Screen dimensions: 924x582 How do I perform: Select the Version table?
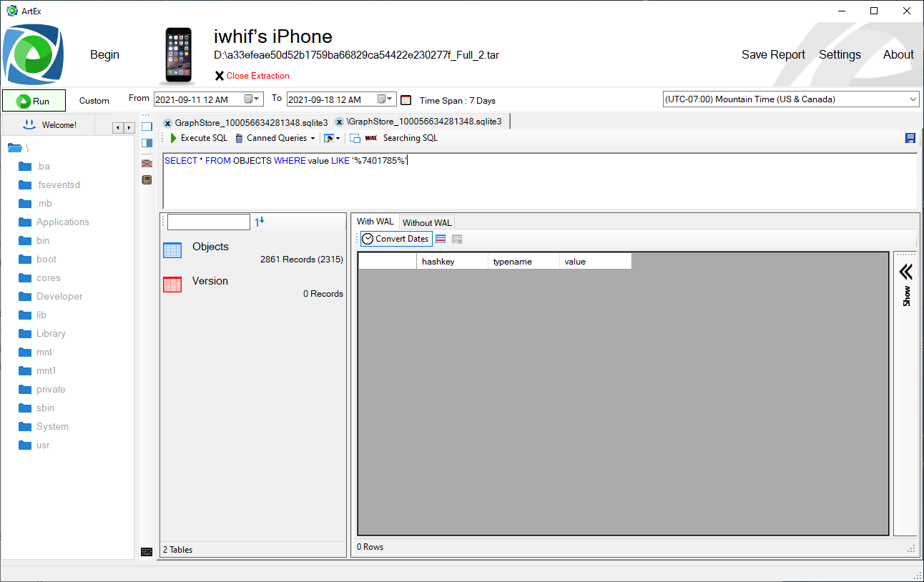point(253,287)
